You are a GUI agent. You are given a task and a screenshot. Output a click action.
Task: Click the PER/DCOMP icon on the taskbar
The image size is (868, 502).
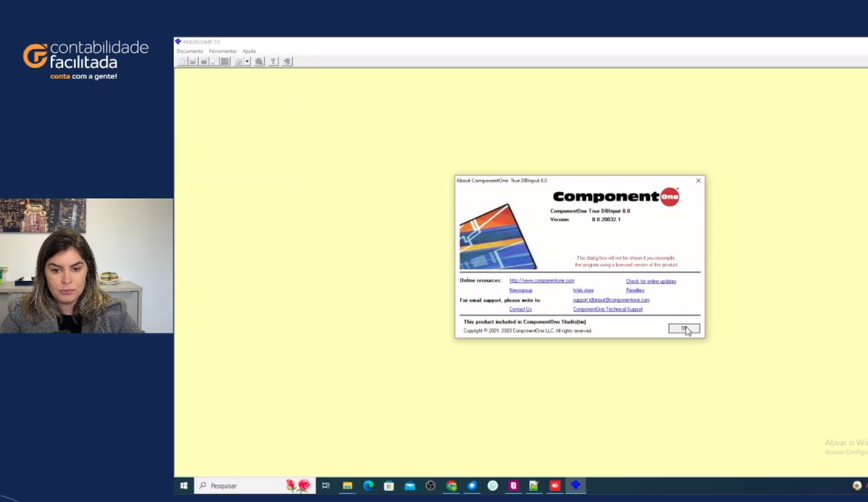click(576, 486)
